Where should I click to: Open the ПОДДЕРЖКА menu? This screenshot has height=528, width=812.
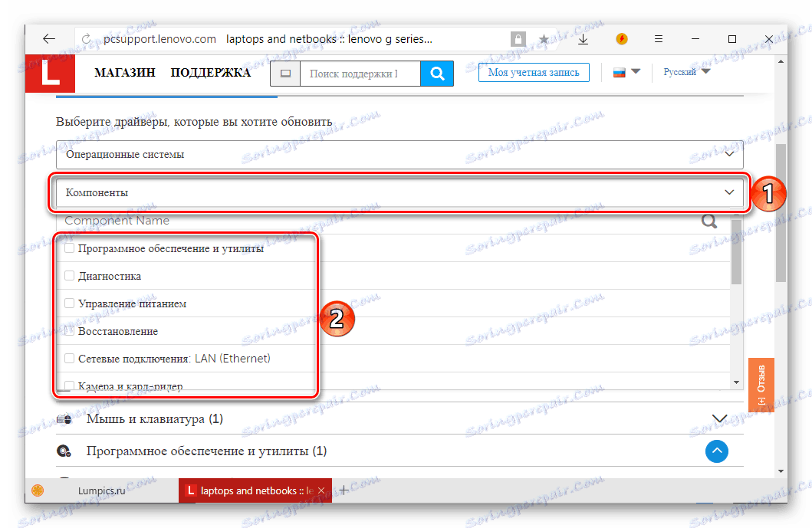pyautogui.click(x=210, y=73)
